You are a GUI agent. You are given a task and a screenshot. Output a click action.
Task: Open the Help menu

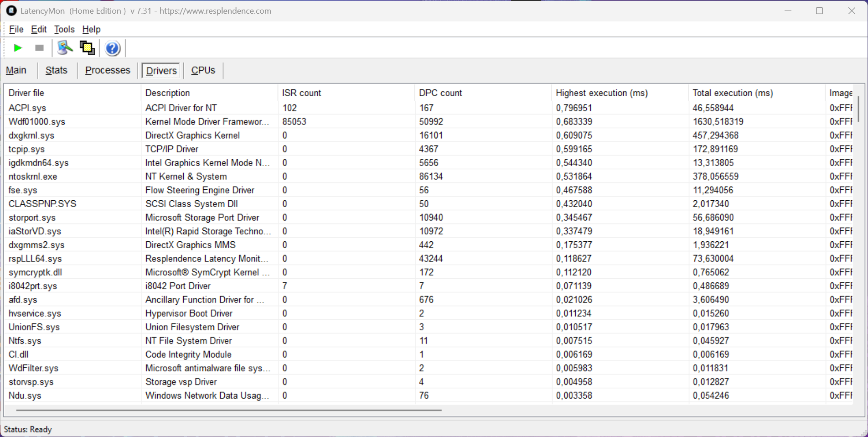pyautogui.click(x=91, y=29)
